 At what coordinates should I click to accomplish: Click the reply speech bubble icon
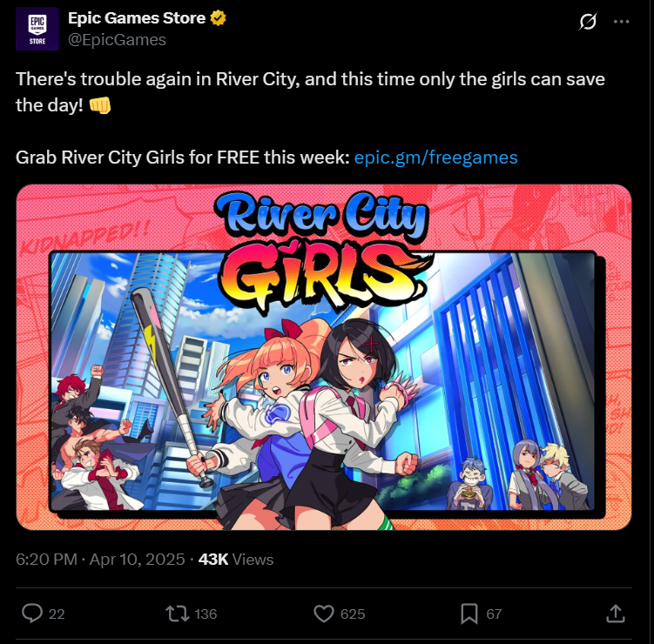coord(32,614)
